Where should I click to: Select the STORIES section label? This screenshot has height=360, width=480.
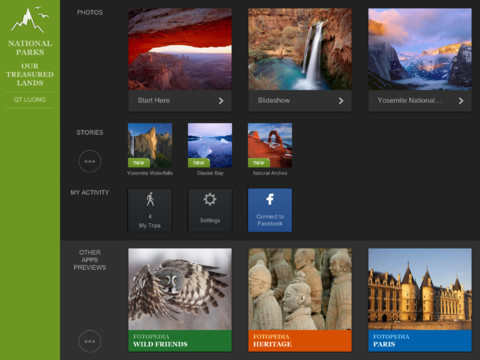click(90, 133)
